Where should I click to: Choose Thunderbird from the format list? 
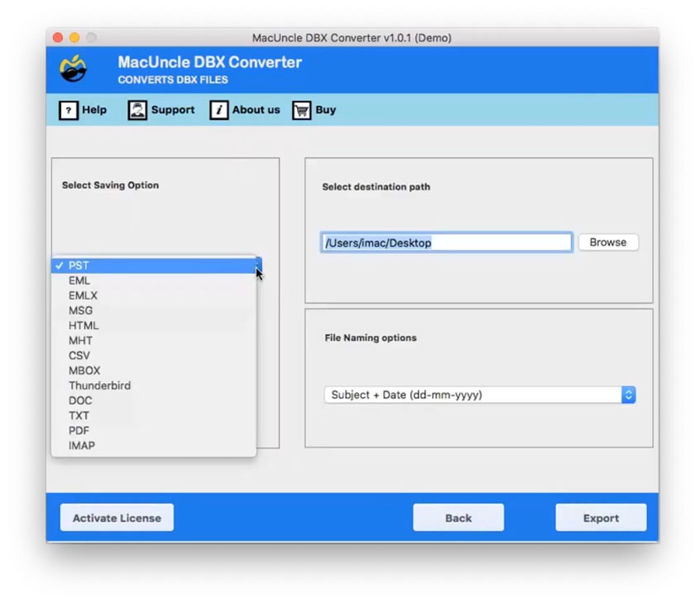pos(99,385)
